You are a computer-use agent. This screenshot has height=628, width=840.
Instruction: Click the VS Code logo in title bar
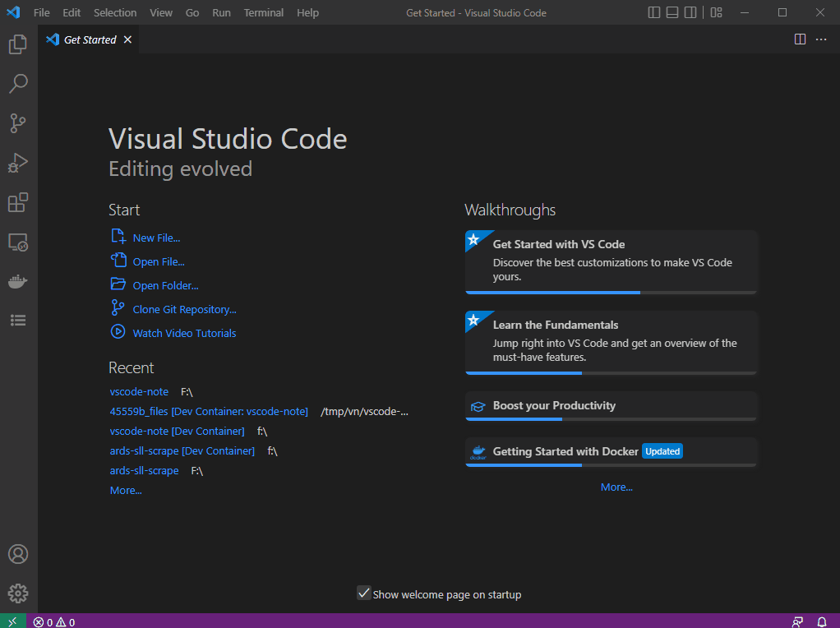[13, 12]
